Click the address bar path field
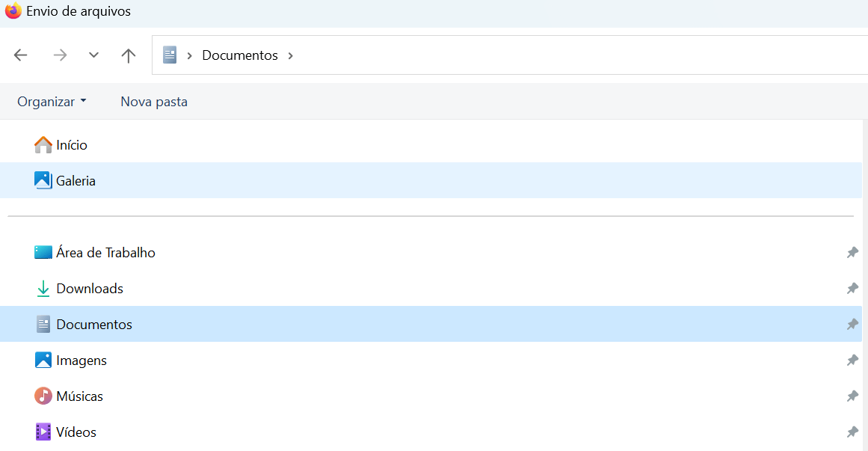Viewport: 868px width, 451px height. click(510, 55)
